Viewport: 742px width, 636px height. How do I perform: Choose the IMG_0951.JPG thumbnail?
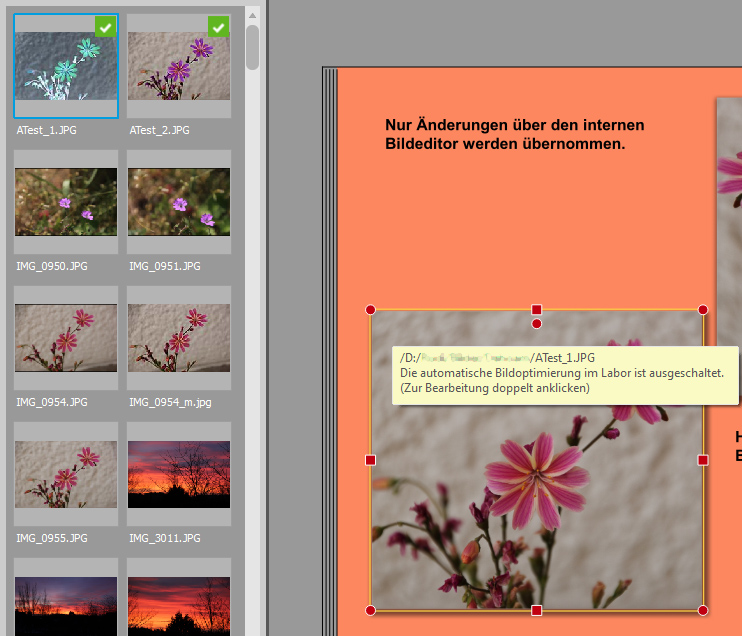[179, 202]
